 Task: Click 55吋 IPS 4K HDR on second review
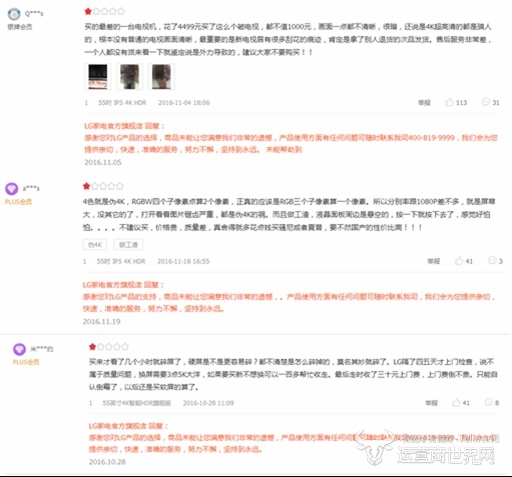point(121,261)
